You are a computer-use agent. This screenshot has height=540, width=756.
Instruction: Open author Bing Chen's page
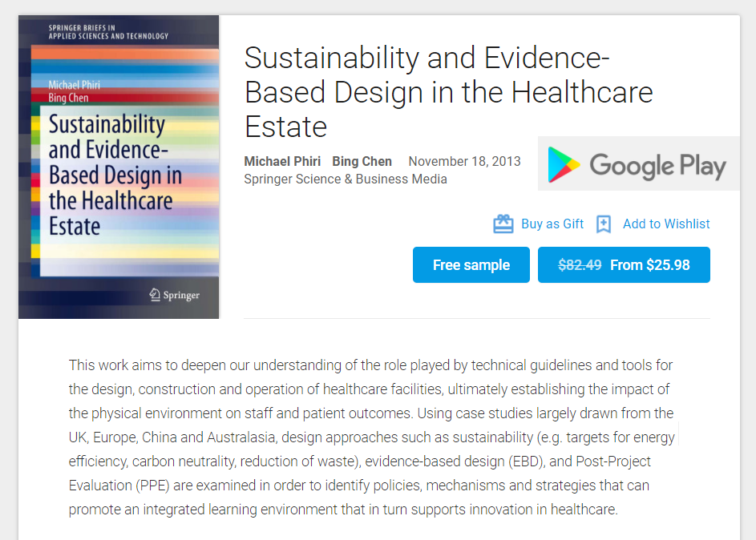(362, 161)
